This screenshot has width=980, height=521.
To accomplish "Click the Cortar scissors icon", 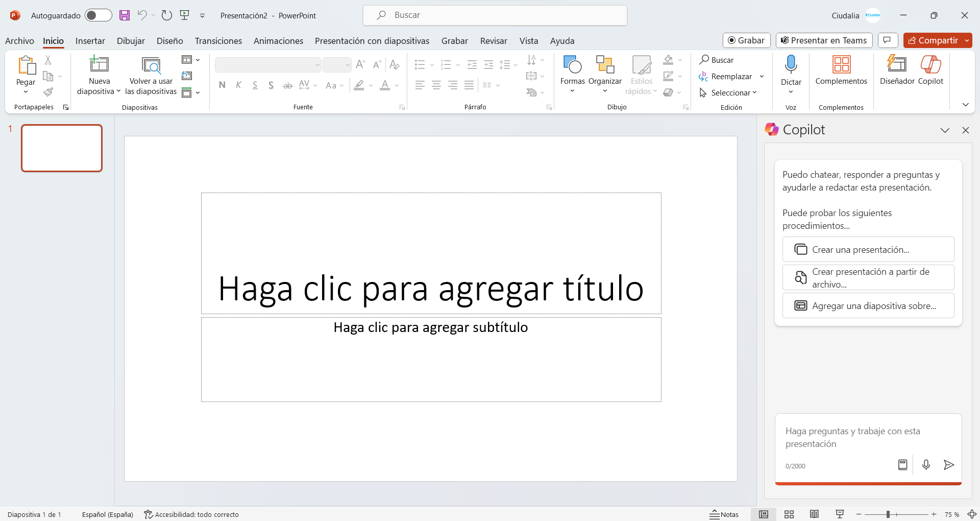I will point(48,60).
